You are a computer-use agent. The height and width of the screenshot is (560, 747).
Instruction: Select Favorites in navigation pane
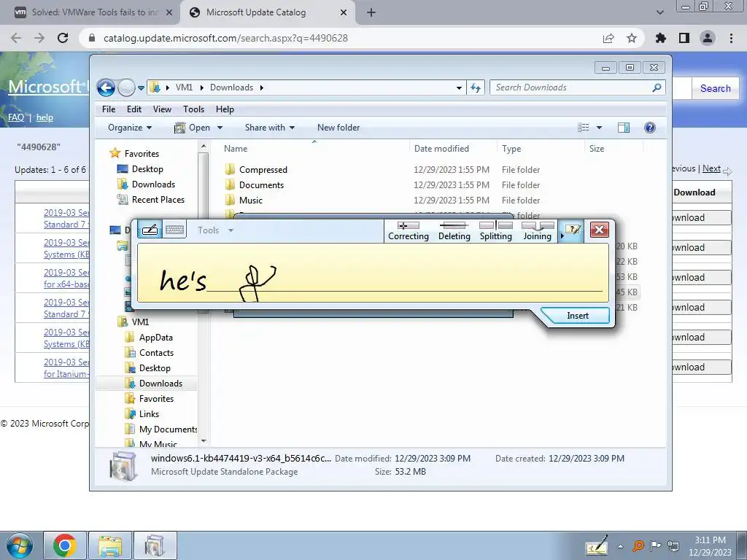click(142, 153)
